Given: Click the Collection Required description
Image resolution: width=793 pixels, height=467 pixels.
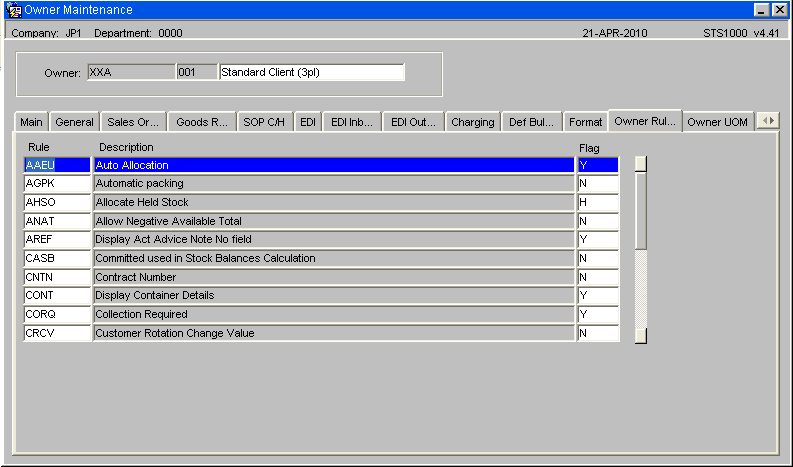Looking at the screenshot, I should pos(334,315).
